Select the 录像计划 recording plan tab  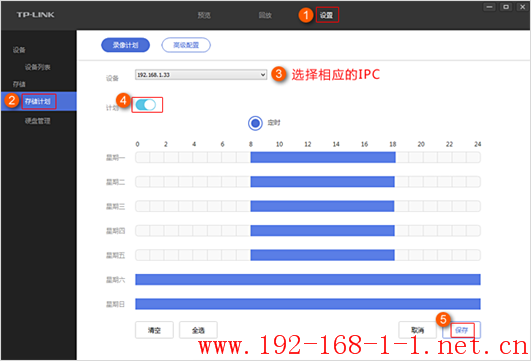[x=125, y=45]
